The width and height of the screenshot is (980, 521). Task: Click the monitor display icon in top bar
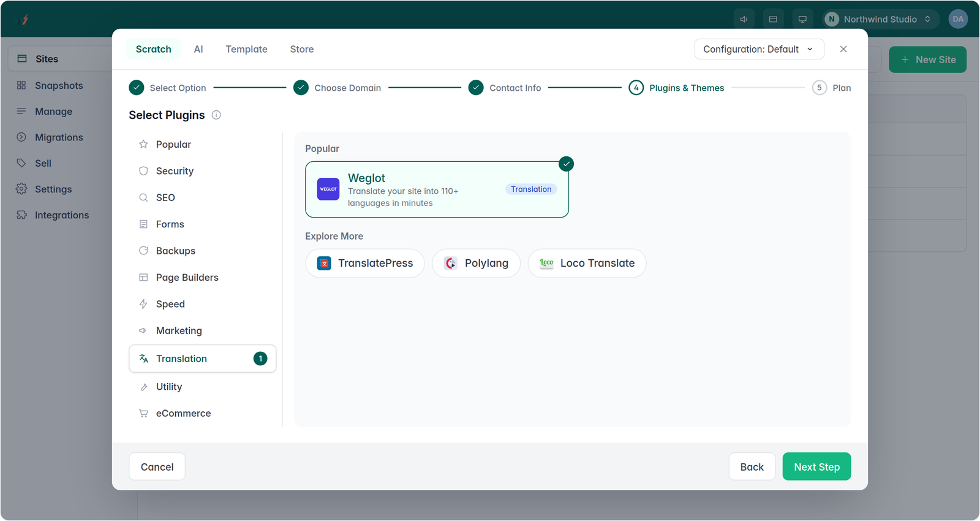pos(802,19)
